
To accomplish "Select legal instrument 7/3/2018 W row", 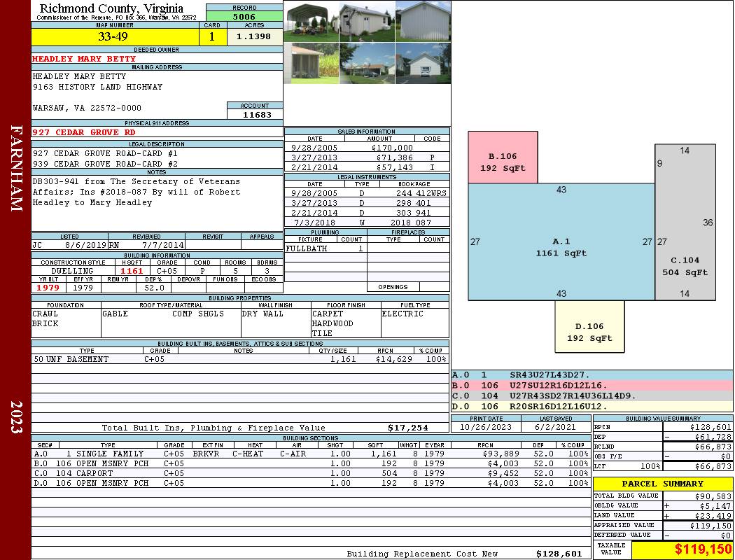I will click(x=367, y=223).
